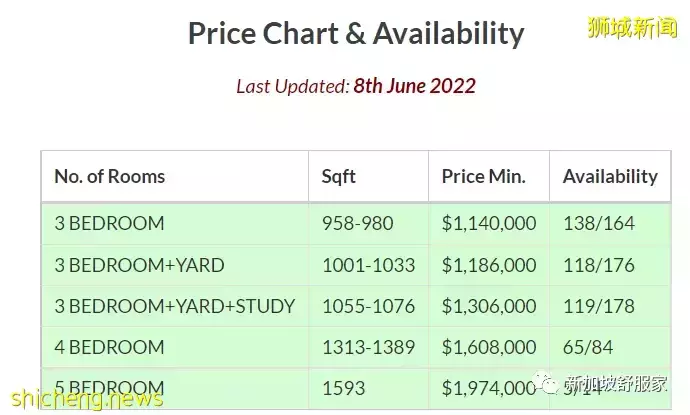This screenshot has height=415, width=690.
Task: Click the No. of Rooms column header
Action: (x=110, y=177)
